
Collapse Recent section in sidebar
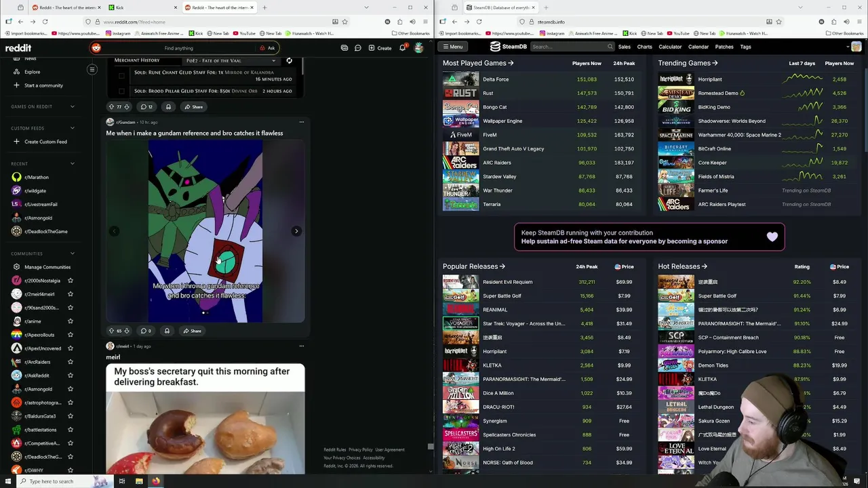[x=73, y=163]
